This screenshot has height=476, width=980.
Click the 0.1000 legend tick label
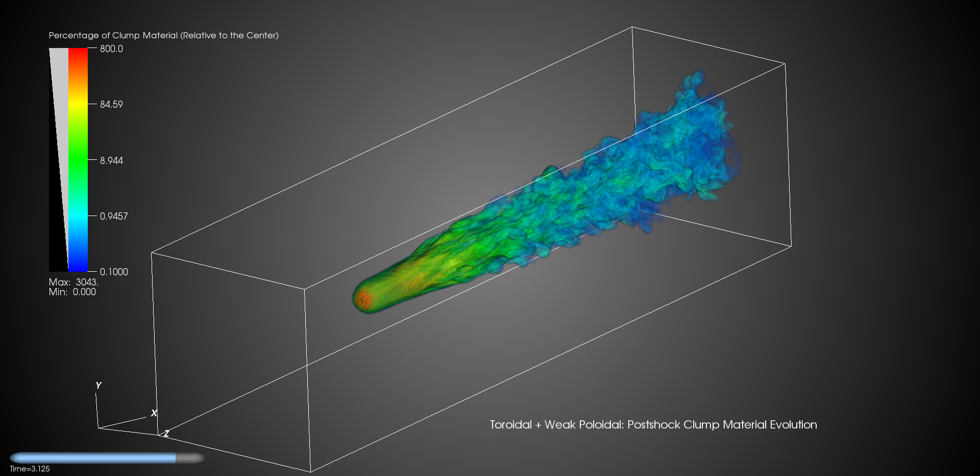114,272
